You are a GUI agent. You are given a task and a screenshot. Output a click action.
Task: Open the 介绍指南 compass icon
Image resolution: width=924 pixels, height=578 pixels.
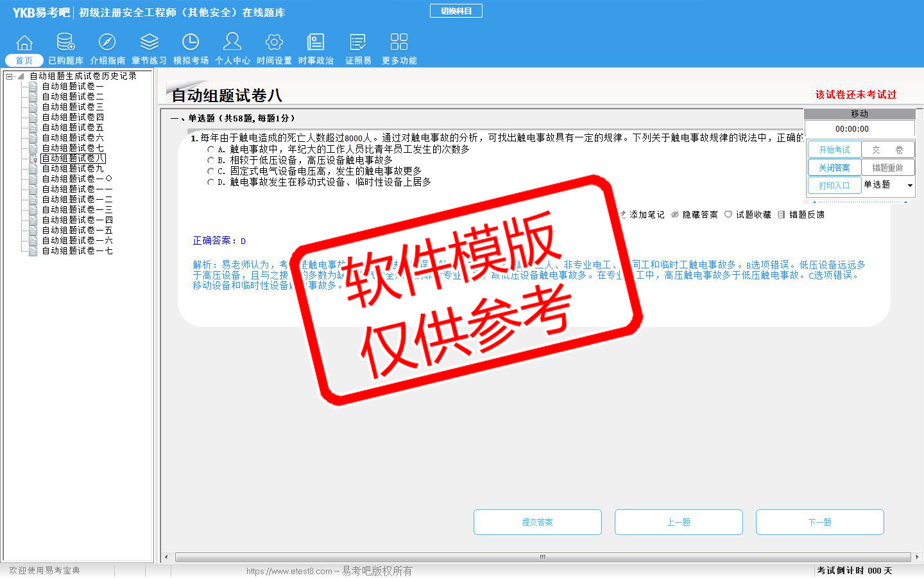(107, 42)
